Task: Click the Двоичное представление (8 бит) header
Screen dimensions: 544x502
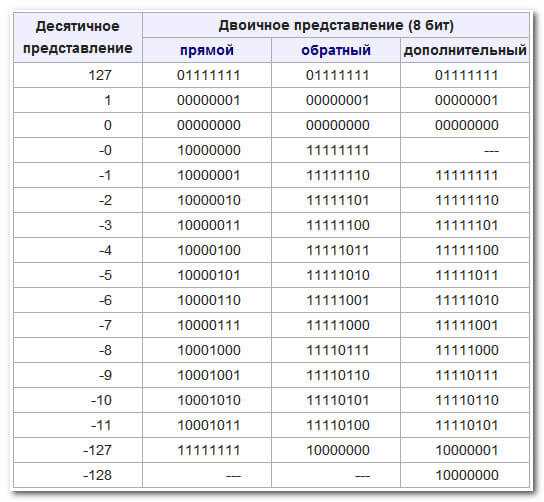Action: [336, 25]
